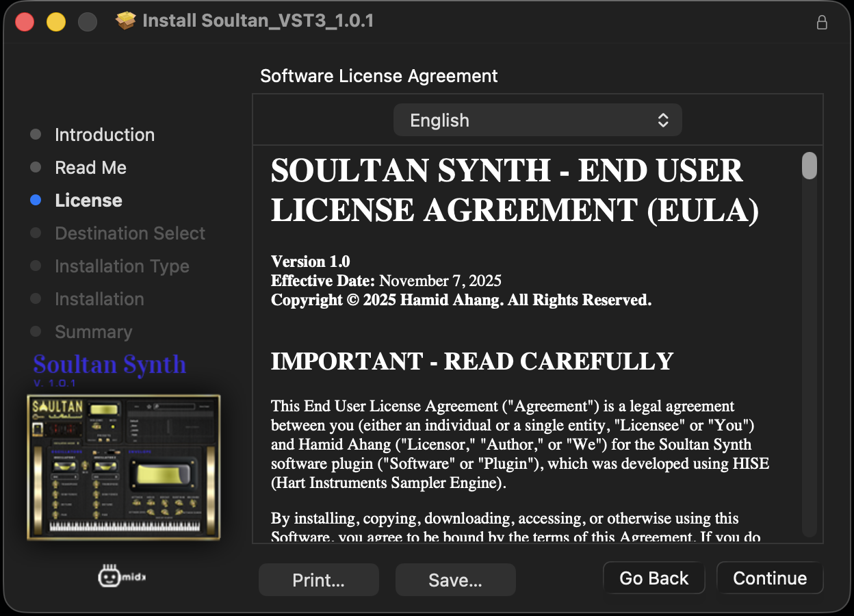Click the yellow minimize window button
854x616 pixels.
[56, 22]
